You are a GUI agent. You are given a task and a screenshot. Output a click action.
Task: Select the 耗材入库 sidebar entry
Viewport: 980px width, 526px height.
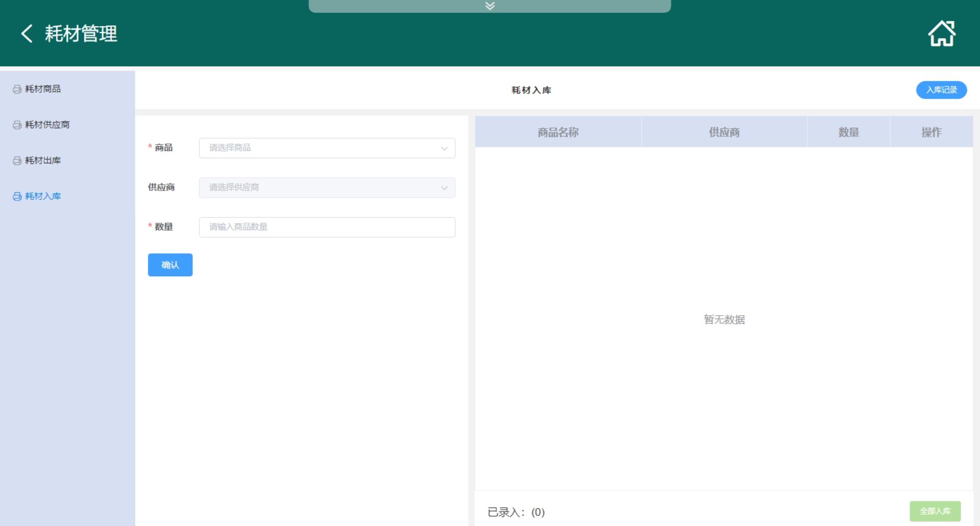pyautogui.click(x=43, y=196)
